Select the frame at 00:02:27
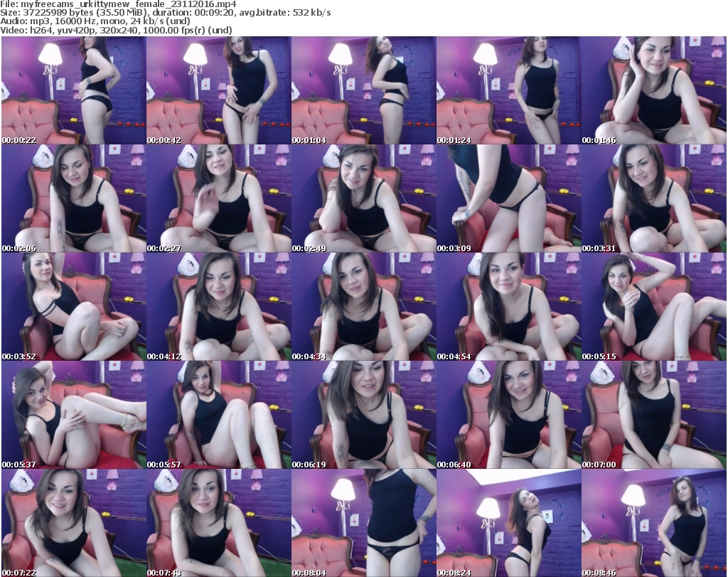The width and height of the screenshot is (728, 577). coord(219,198)
